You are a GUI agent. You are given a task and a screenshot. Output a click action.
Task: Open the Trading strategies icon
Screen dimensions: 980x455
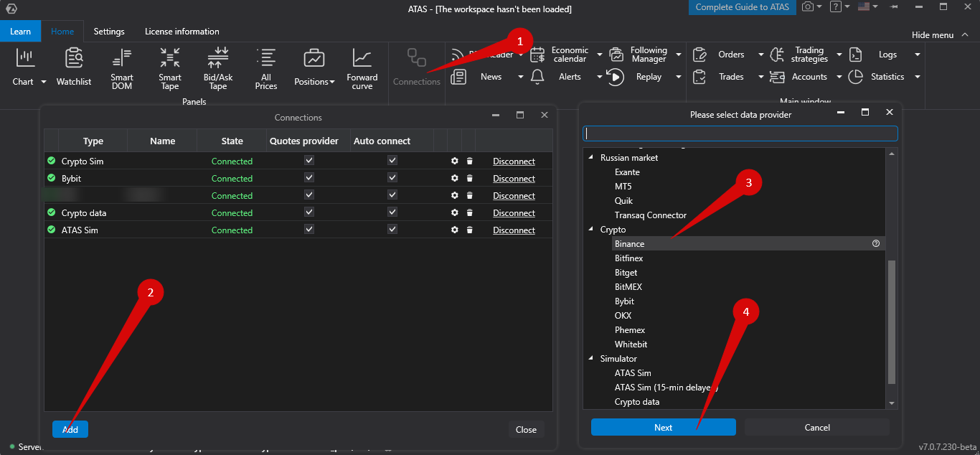777,55
